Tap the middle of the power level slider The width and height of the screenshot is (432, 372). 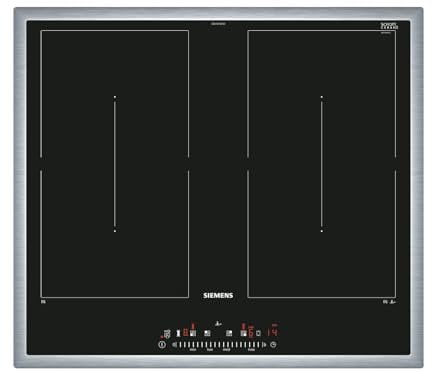coord(219,345)
